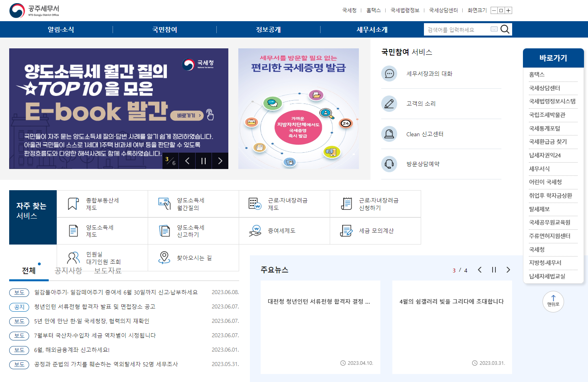Click the search magnifier icon
588x382 pixels.
click(x=505, y=29)
